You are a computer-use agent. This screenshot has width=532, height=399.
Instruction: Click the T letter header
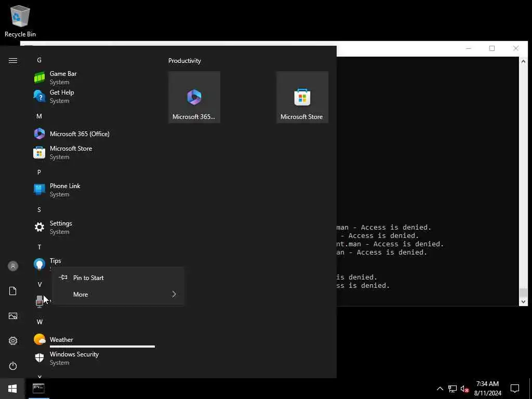tap(39, 247)
